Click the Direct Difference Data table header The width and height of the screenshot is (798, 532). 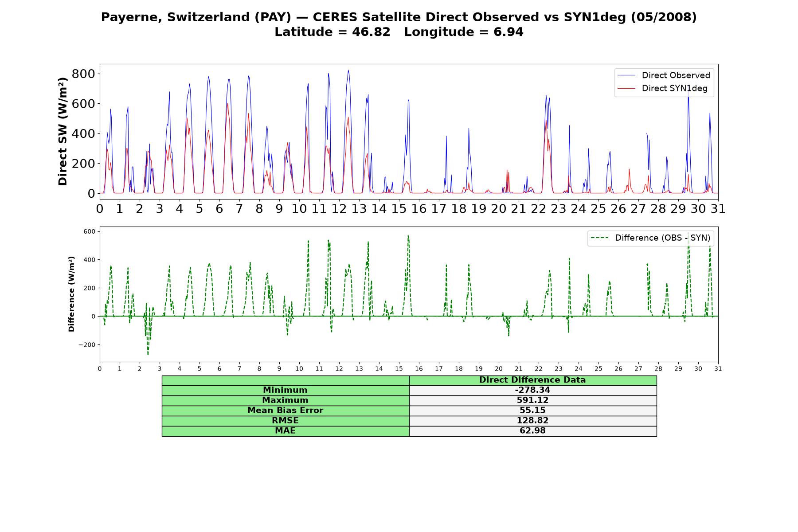coord(532,380)
